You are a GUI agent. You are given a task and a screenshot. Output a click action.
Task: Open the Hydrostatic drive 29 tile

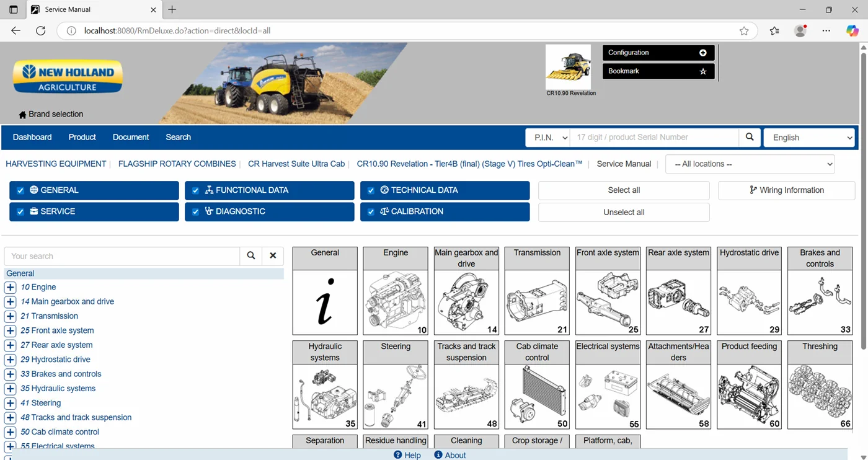[749, 291]
